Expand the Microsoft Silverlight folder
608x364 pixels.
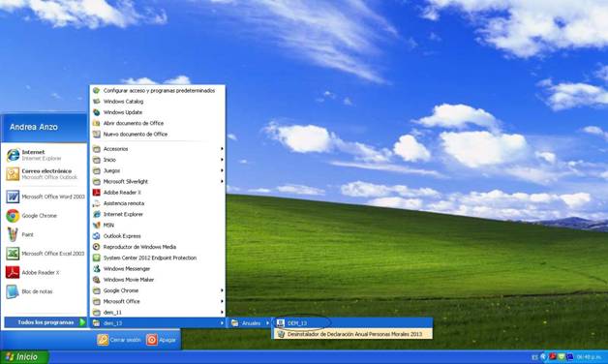pyautogui.click(x=158, y=181)
